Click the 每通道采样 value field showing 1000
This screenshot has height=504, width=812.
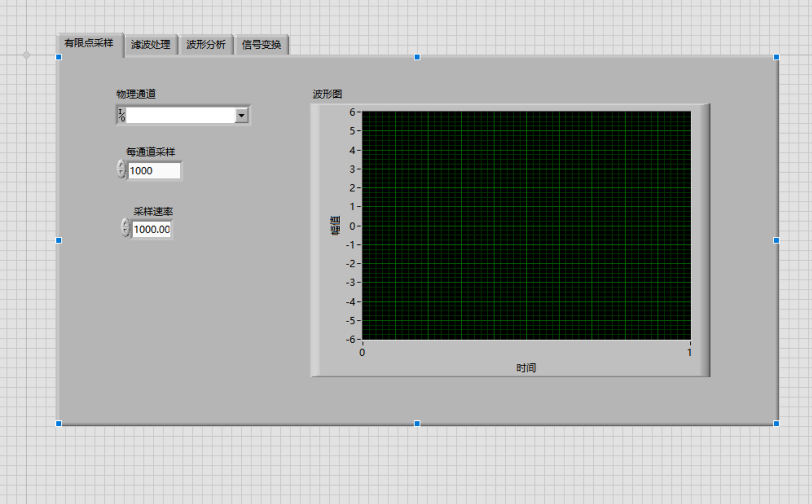pyautogui.click(x=154, y=171)
